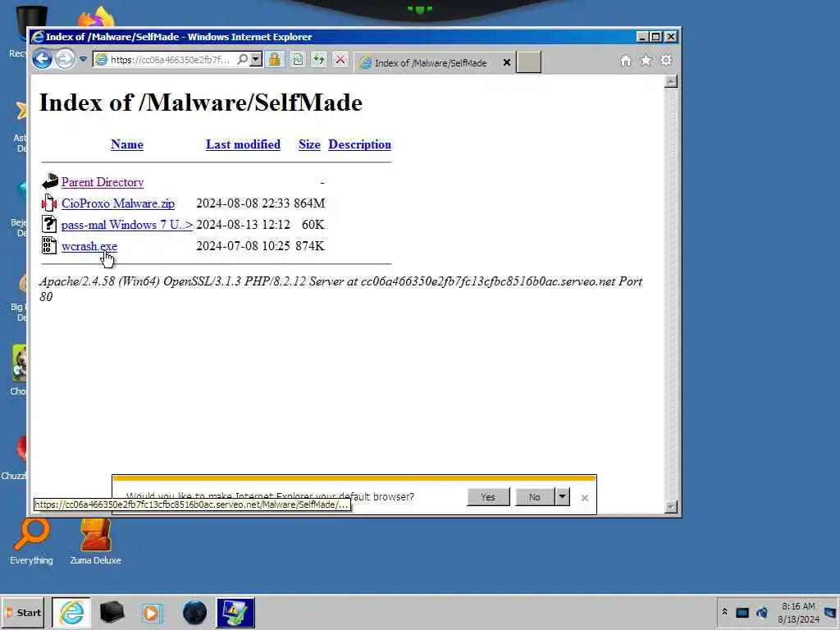Click the unknown file question-mark icon

pyautogui.click(x=49, y=224)
